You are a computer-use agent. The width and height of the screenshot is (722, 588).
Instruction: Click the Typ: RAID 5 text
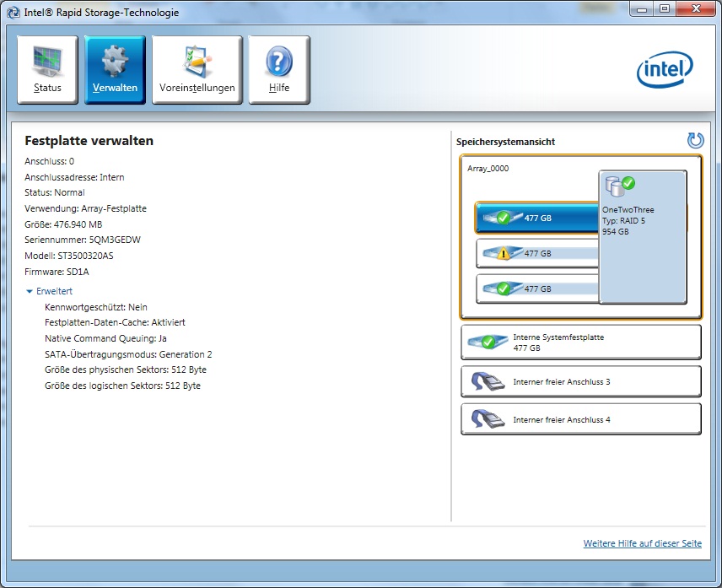623,220
